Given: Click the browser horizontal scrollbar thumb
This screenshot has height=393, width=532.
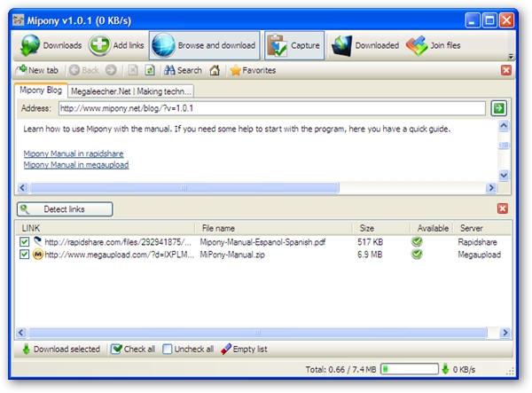Looking at the screenshot, I should coord(184,188).
